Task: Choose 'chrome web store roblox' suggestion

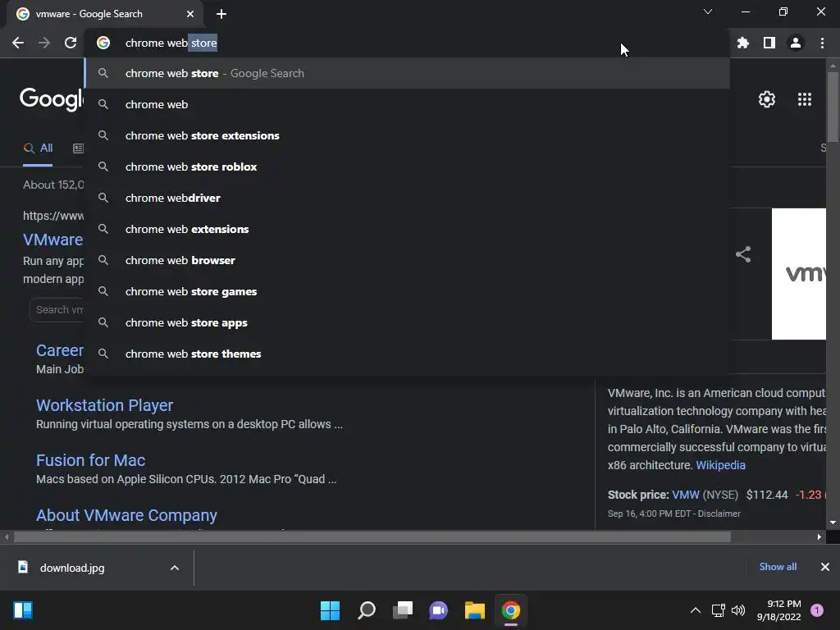Action: click(x=407, y=167)
